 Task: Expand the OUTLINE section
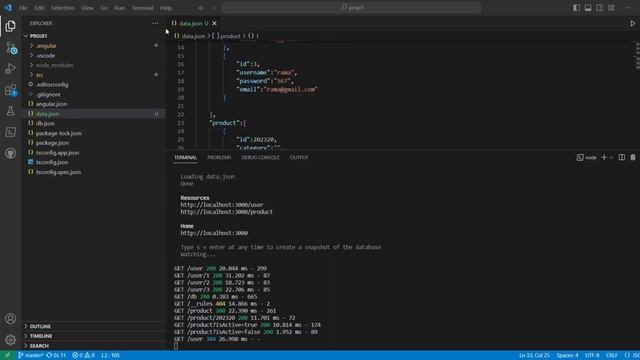click(x=93, y=326)
